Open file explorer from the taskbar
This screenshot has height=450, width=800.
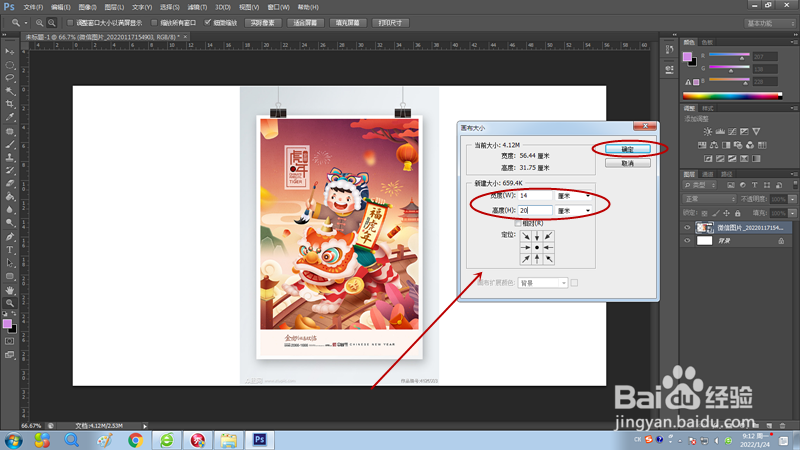tap(229, 440)
